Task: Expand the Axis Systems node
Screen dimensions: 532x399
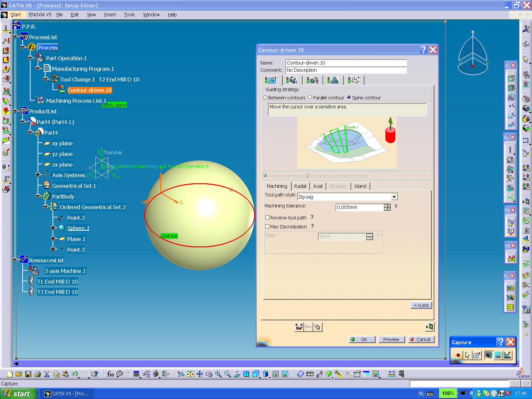Action: [38, 175]
